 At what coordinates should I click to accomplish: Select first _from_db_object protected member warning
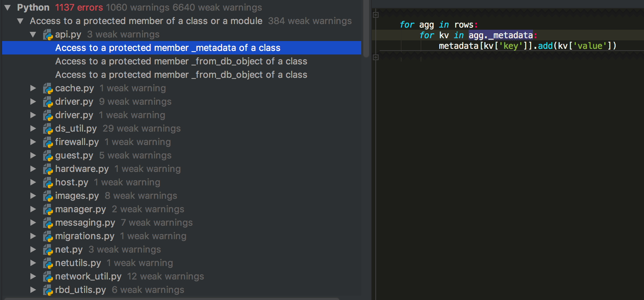point(181,61)
